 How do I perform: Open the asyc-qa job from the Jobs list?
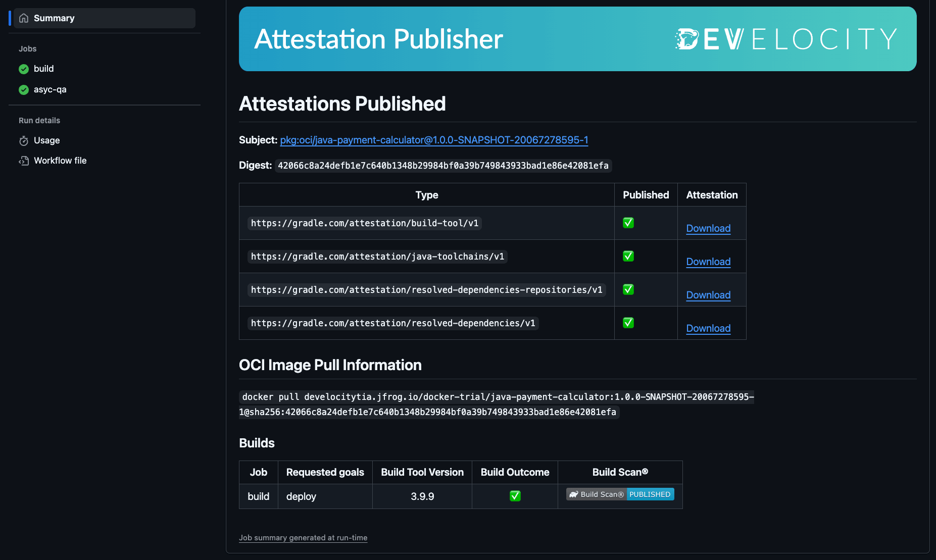point(50,89)
